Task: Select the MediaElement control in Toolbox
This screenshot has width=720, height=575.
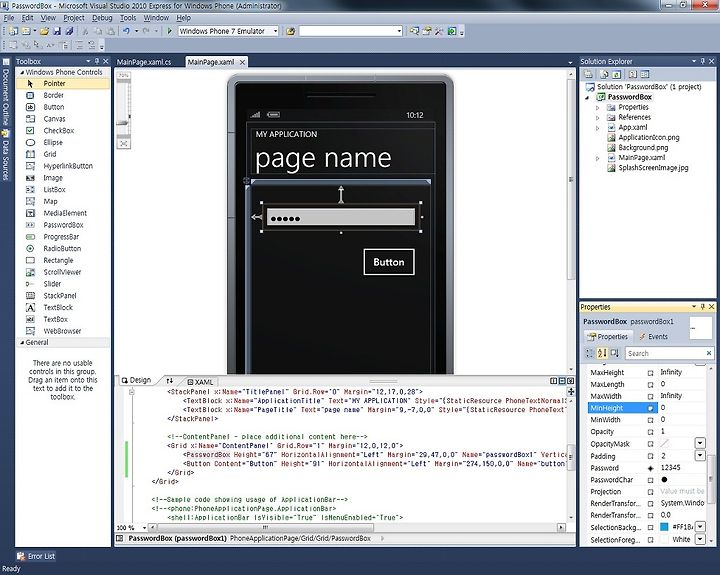Action: [x=63, y=213]
